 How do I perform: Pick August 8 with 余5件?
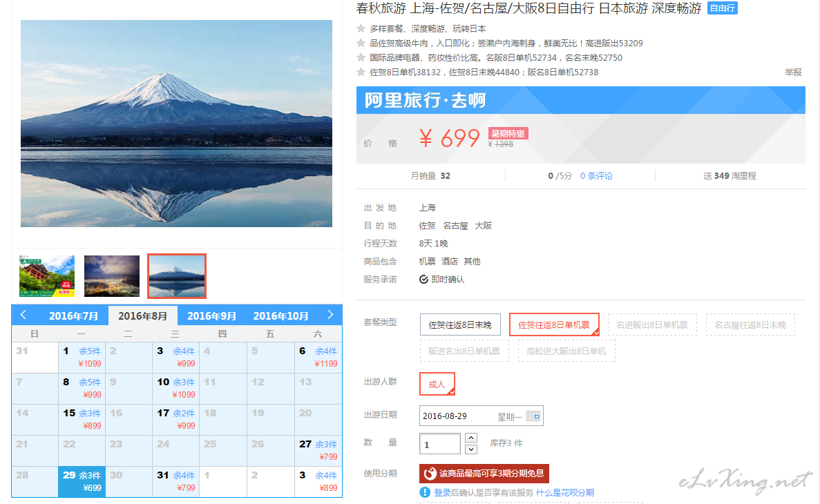[x=82, y=388]
